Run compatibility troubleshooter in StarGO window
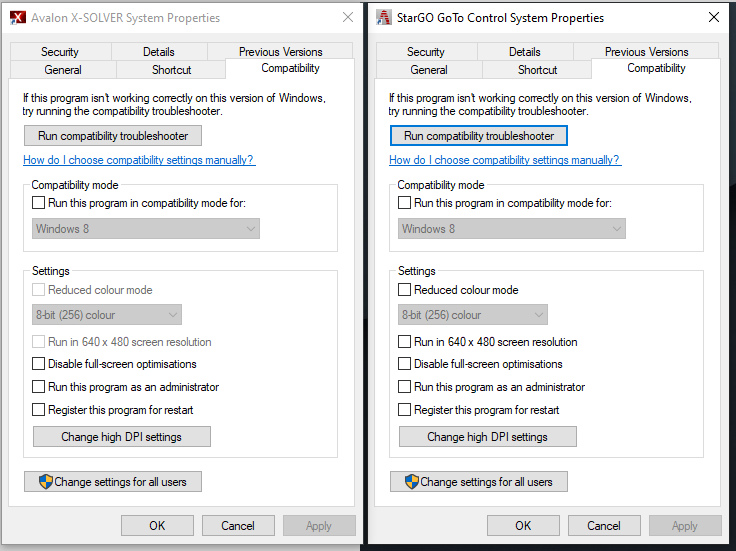 coord(479,136)
